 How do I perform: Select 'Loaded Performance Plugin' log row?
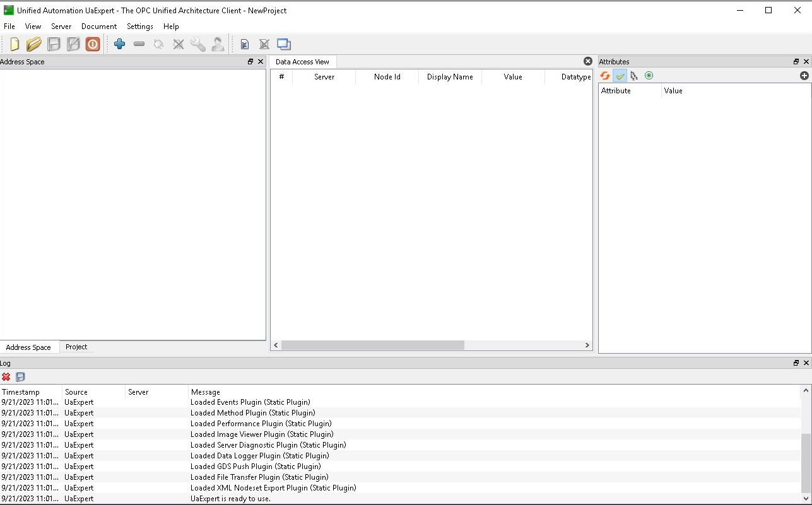[401, 424]
